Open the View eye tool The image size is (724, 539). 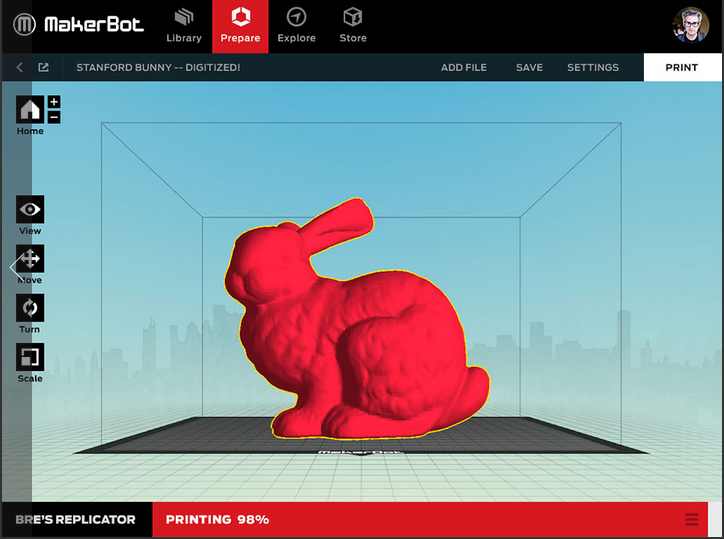(30, 209)
